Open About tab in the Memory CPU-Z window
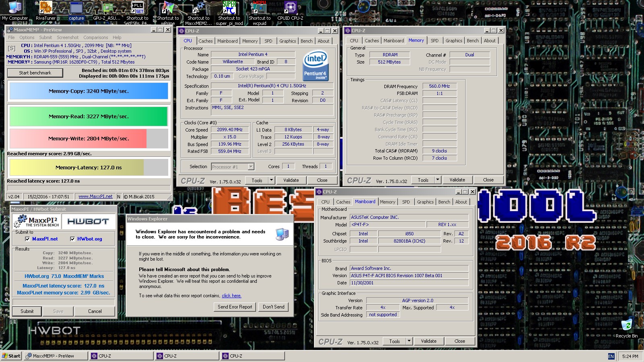Image resolution: width=644 pixels, height=362 pixels. point(490,41)
